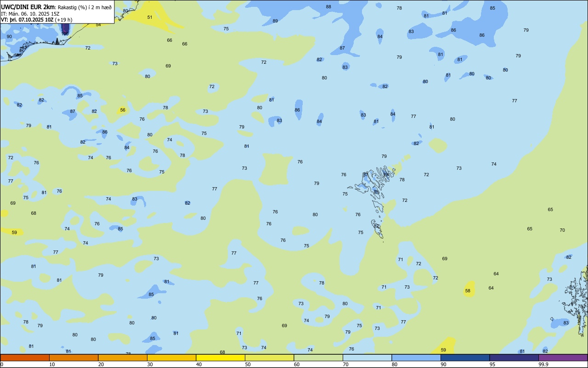Viewport: 588px width, 368px height.
Task: Click the "50" legend tick label
Action: 248,364
